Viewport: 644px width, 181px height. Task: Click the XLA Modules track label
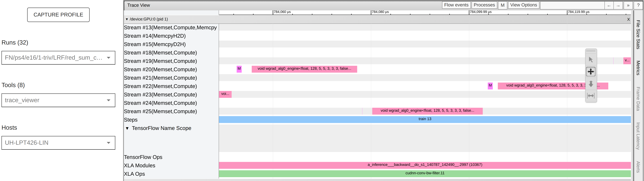point(139,166)
